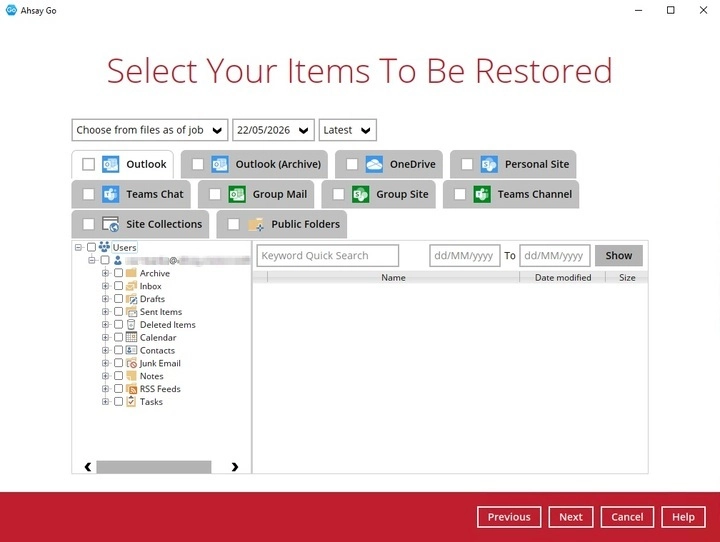Screen dimensions: 720x542
Task: Click the Outlook app icon
Action: point(111,164)
